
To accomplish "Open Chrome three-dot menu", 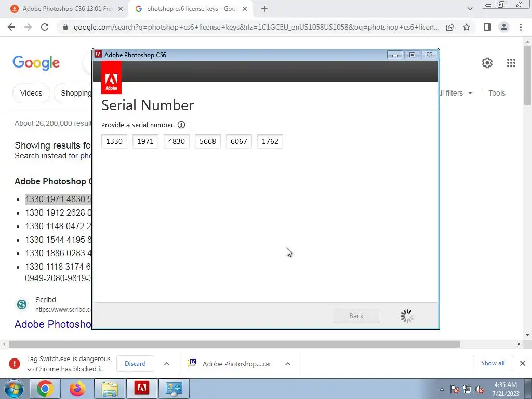I will [x=521, y=27].
